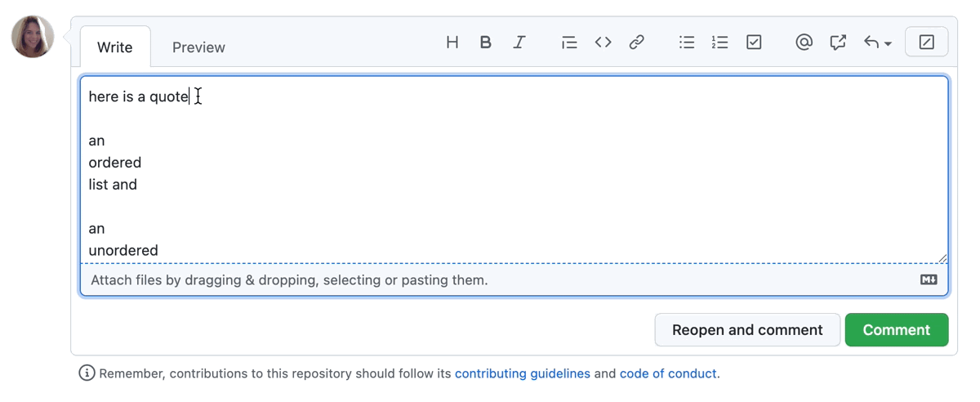Reference an issue or pull request

[x=838, y=42]
